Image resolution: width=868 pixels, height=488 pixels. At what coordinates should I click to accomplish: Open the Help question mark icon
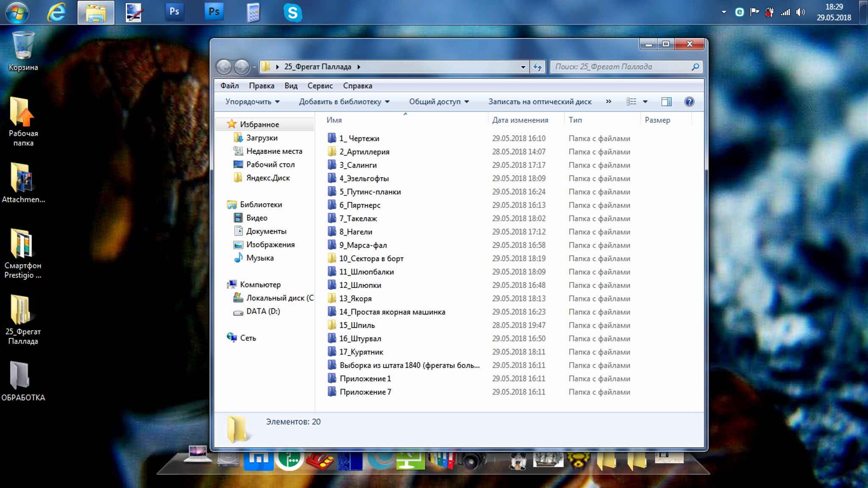click(x=689, y=102)
